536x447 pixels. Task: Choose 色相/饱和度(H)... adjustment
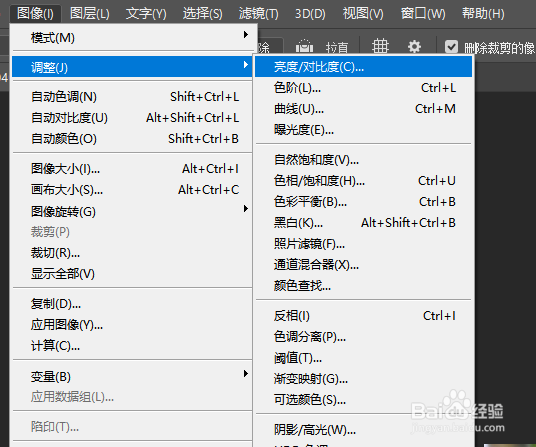(363, 180)
